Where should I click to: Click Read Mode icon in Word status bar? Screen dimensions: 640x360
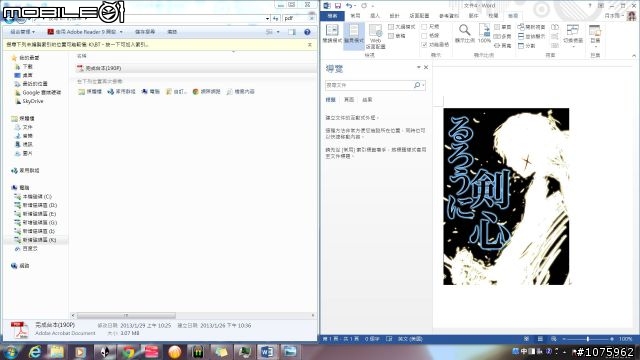527,339
